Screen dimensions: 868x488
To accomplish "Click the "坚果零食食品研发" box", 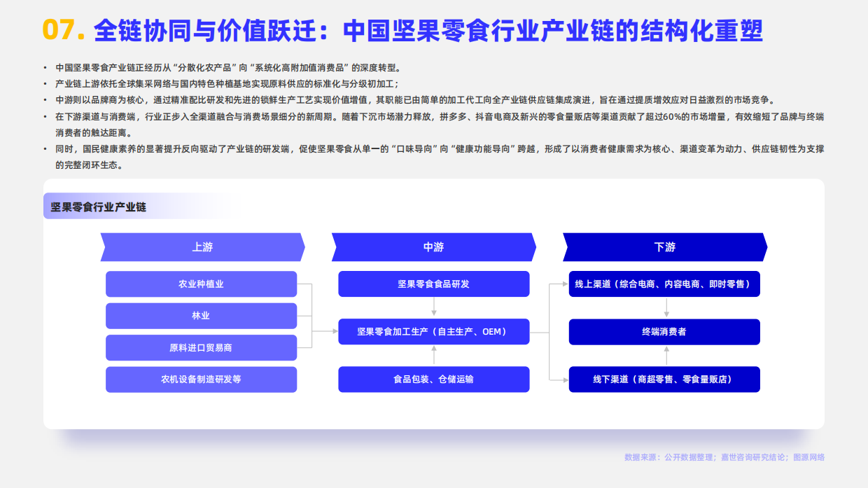I will (x=434, y=284).
